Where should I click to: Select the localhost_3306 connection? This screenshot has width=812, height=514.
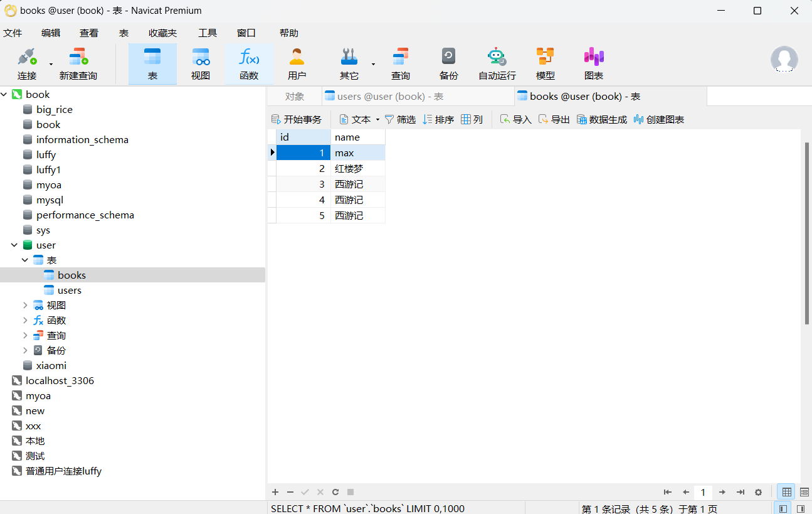click(x=60, y=380)
